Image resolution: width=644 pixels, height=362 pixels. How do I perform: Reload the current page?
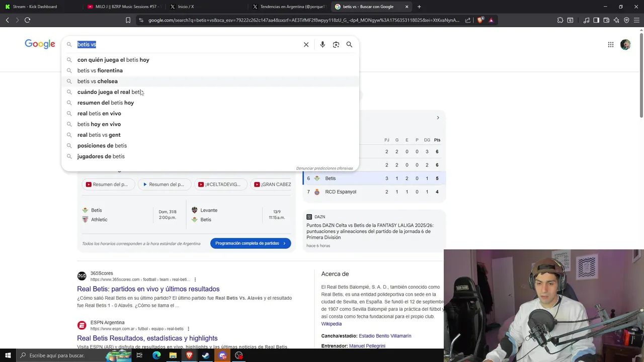27,20
